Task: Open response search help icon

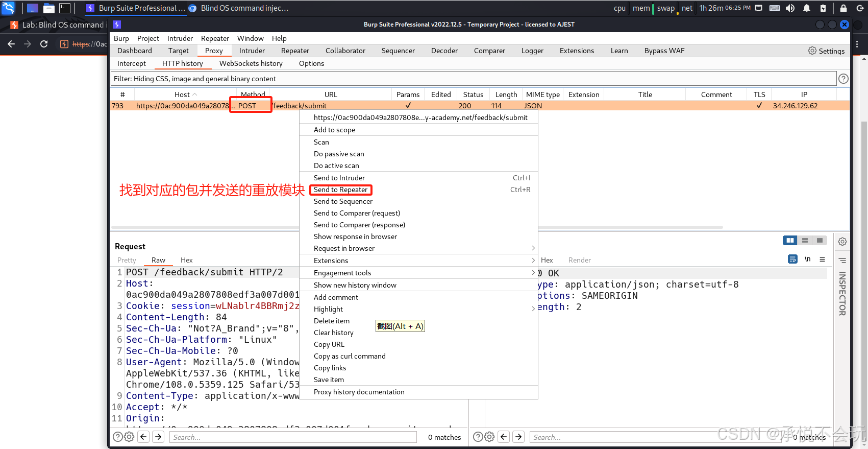Action: click(x=478, y=437)
